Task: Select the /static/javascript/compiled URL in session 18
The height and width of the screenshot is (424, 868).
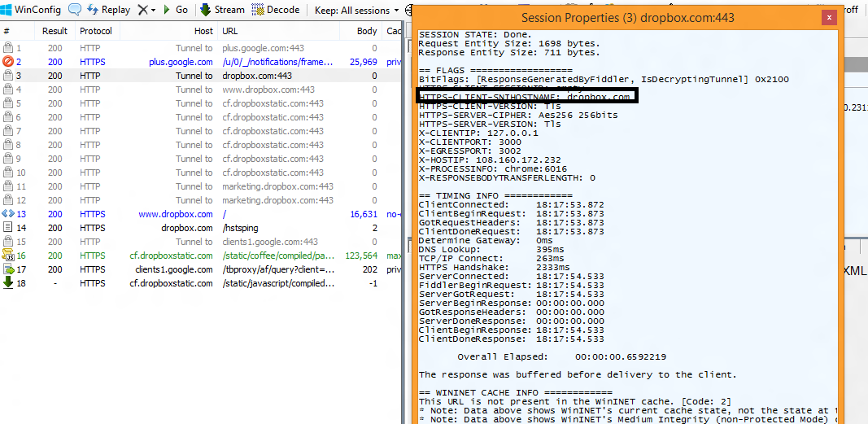Action: pos(278,283)
